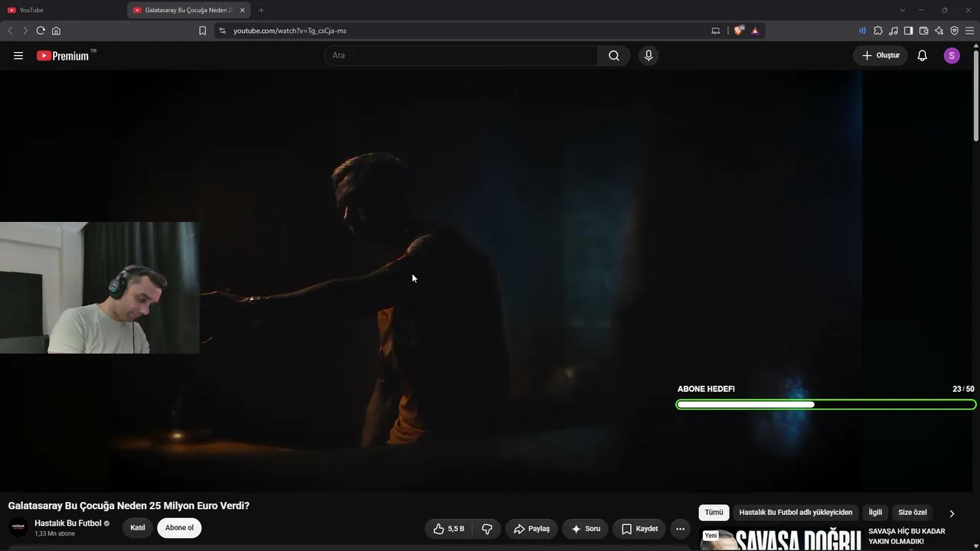Open Leo AI assistant sparkle icon
This screenshot has height=551, width=980.
pos(939,31)
